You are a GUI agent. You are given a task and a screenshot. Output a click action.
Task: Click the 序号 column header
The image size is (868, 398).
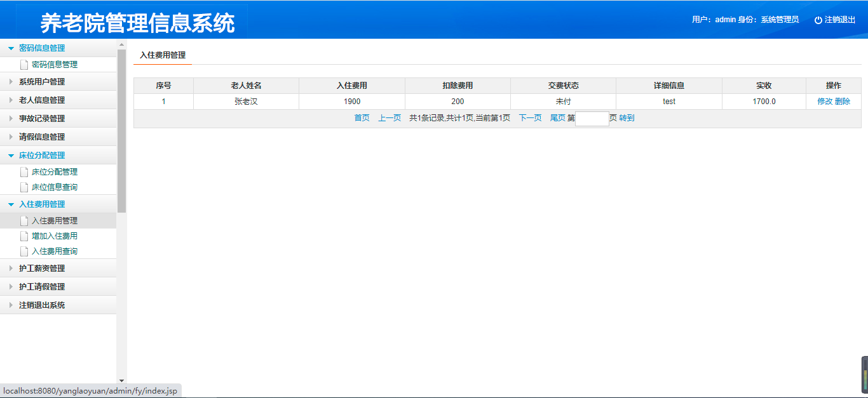(163, 86)
